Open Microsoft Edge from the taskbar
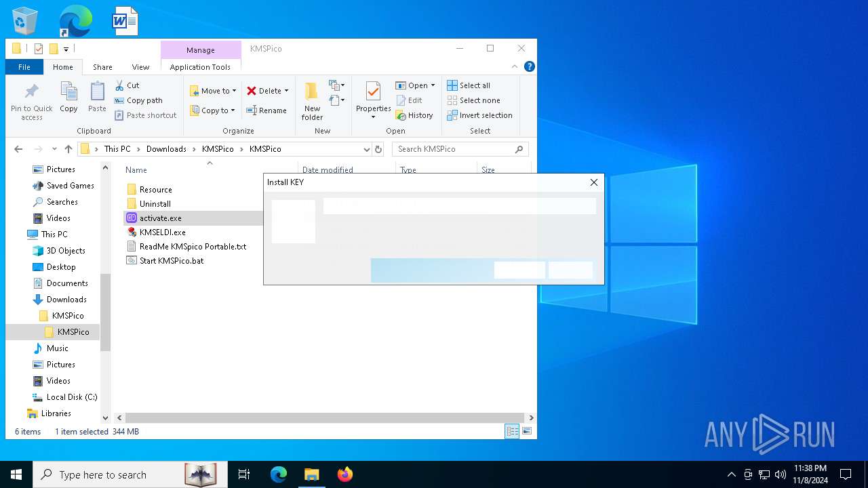Screen dimensions: 868x488 (279, 474)
